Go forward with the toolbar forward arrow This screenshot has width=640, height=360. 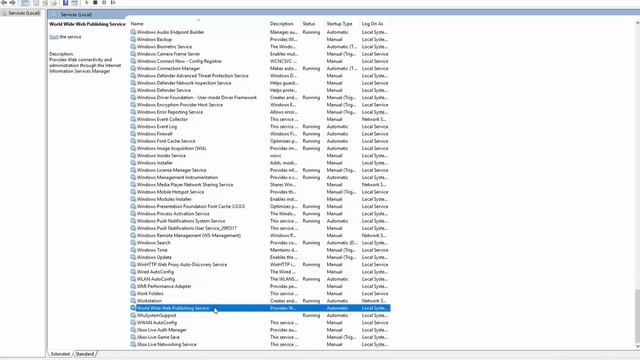[x=13, y=2]
